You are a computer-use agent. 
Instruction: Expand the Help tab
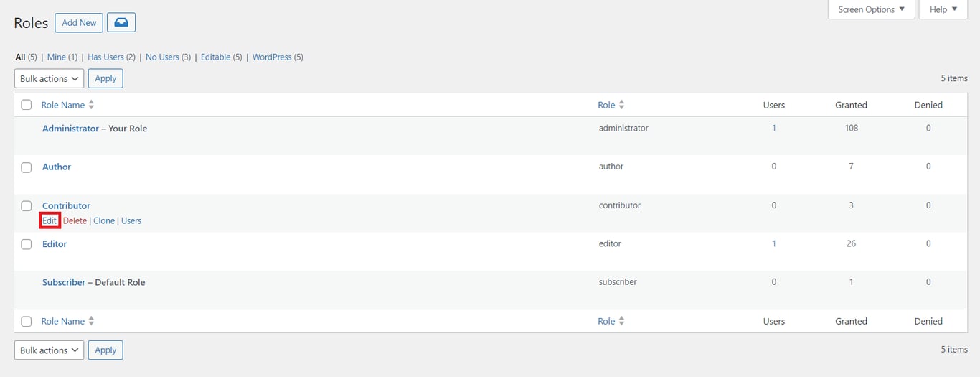943,10
